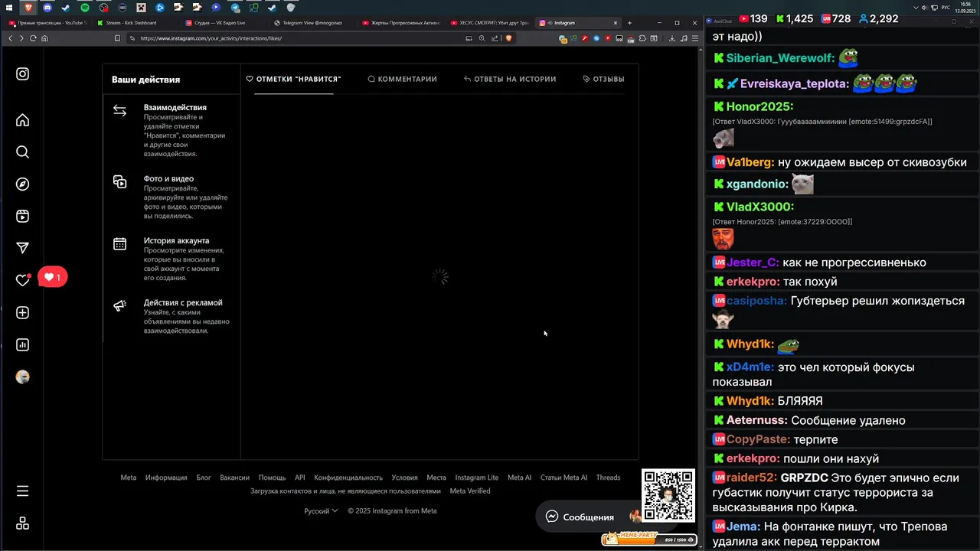This screenshot has height=551, width=980.
Task: Open the Помощь footer link
Action: pyautogui.click(x=272, y=478)
